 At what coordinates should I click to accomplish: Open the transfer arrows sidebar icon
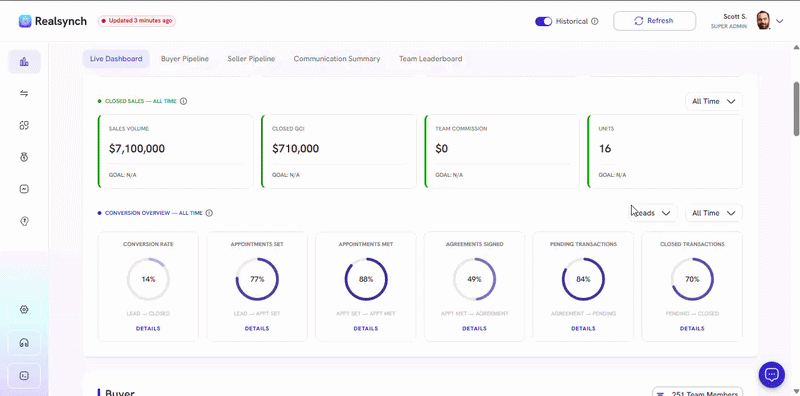[x=24, y=93]
